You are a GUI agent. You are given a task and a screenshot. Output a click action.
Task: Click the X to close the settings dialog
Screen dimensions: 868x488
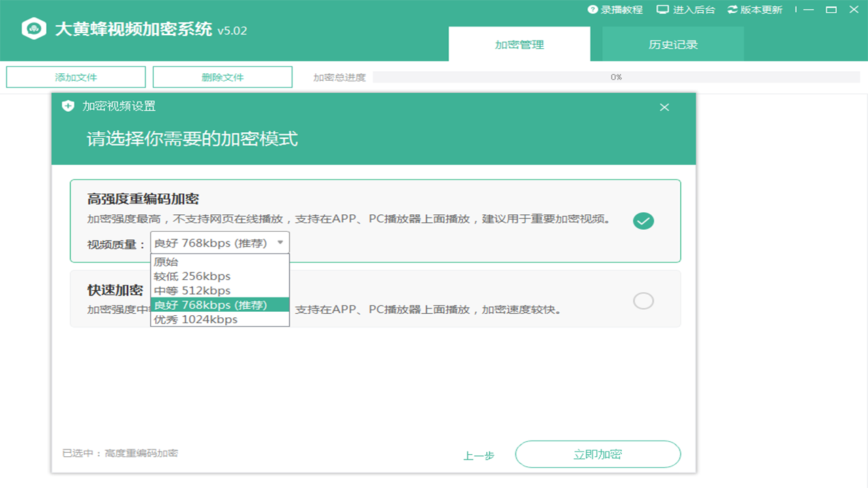pyautogui.click(x=664, y=106)
